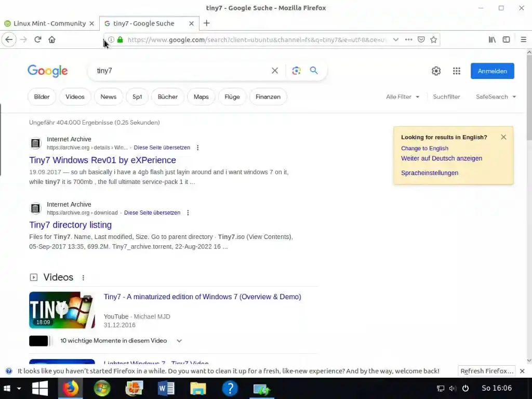Open Google settings gear

click(x=436, y=71)
